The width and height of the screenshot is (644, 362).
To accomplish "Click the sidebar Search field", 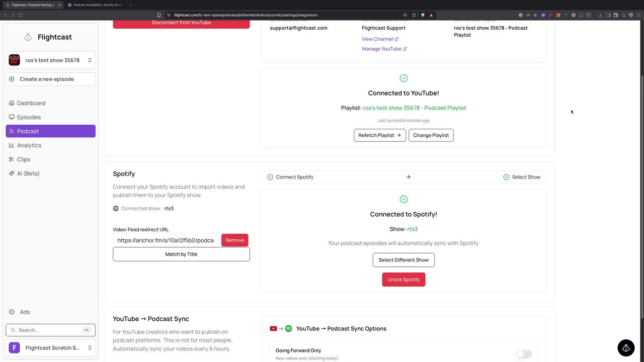I will [x=50, y=330].
